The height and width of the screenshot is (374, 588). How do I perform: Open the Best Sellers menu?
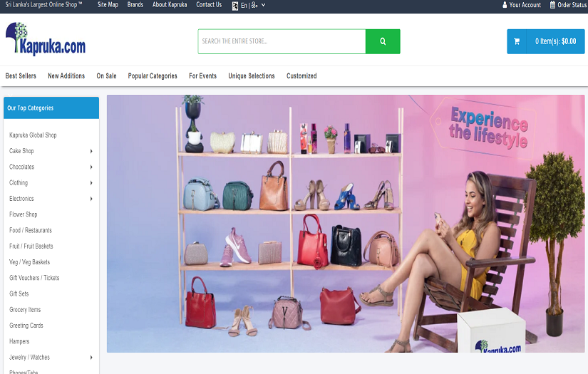tap(21, 76)
